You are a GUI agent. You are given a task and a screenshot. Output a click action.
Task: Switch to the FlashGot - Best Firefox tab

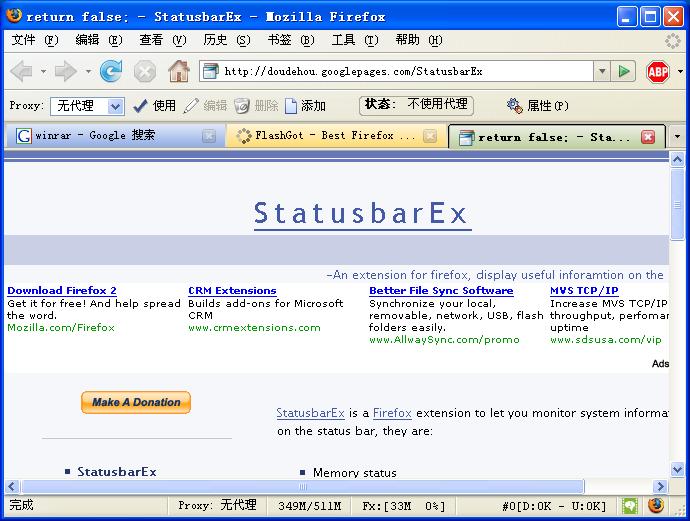pyautogui.click(x=337, y=136)
